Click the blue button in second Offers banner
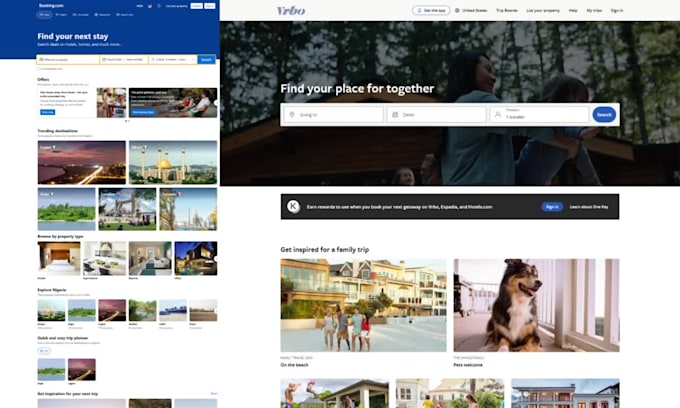Screen dimensions: 680x408 [143, 112]
